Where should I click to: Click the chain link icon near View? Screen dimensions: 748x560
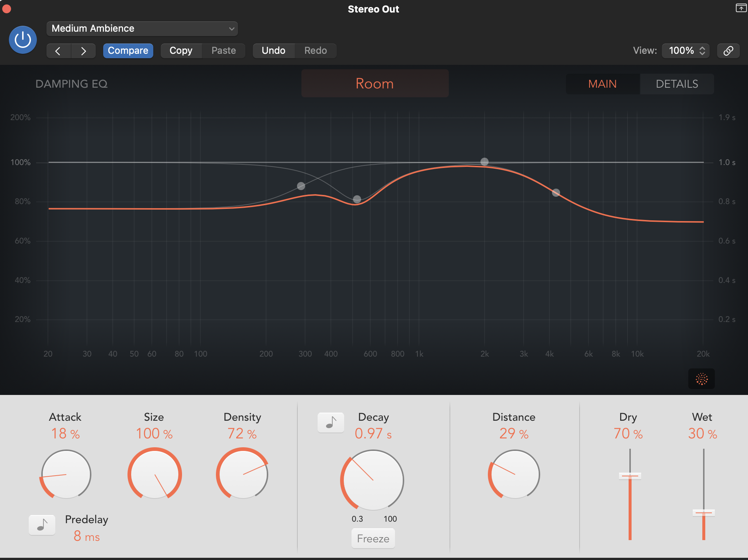click(728, 50)
